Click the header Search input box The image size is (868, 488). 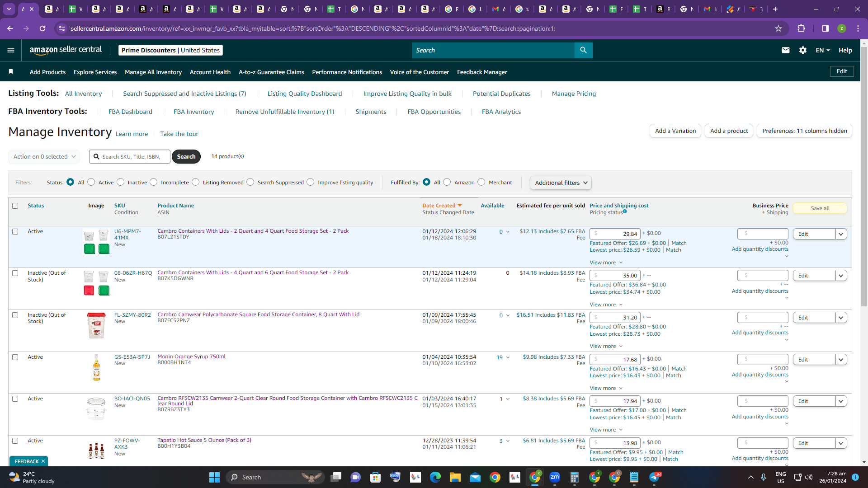(x=493, y=50)
